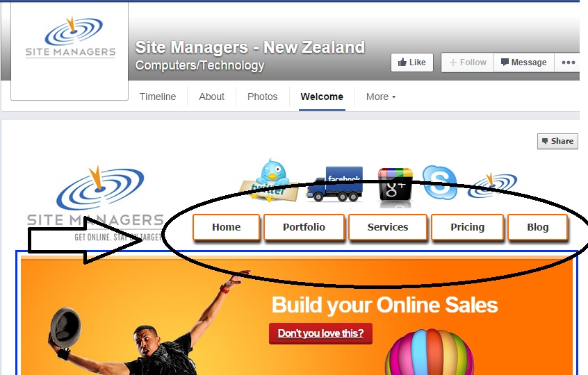
Task: Expand the More tab dropdown
Action: click(381, 97)
